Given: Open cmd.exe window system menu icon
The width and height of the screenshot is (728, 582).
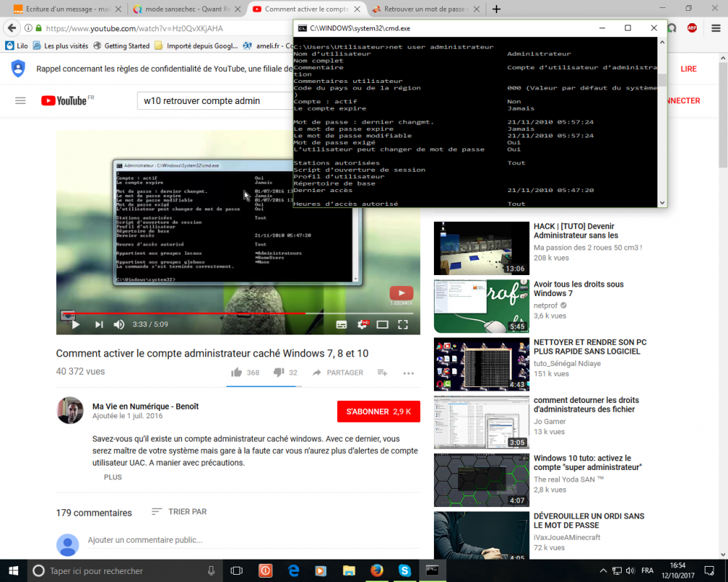Looking at the screenshot, I should [x=302, y=28].
